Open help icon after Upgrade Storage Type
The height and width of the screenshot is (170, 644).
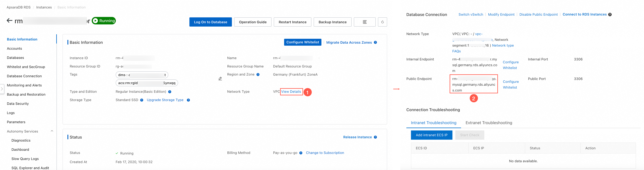(x=189, y=100)
